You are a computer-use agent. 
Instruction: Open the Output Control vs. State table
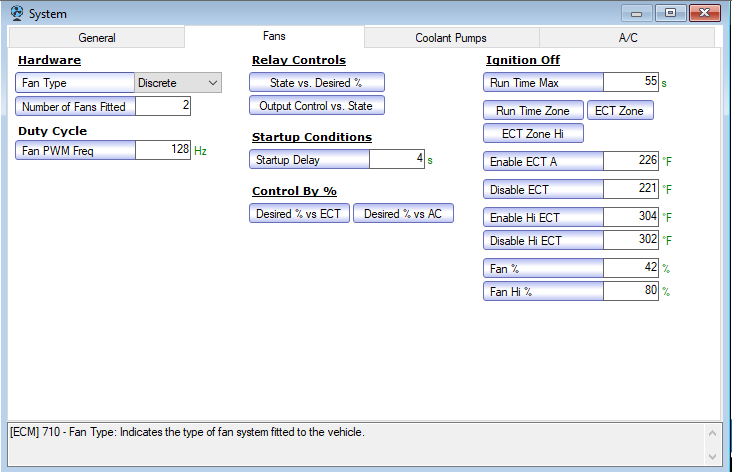tap(317, 106)
